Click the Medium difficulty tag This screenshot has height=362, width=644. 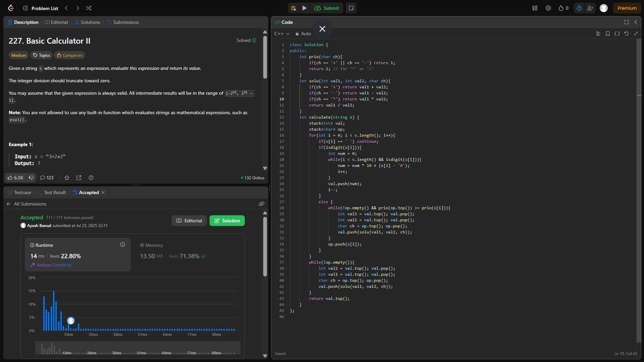click(19, 55)
